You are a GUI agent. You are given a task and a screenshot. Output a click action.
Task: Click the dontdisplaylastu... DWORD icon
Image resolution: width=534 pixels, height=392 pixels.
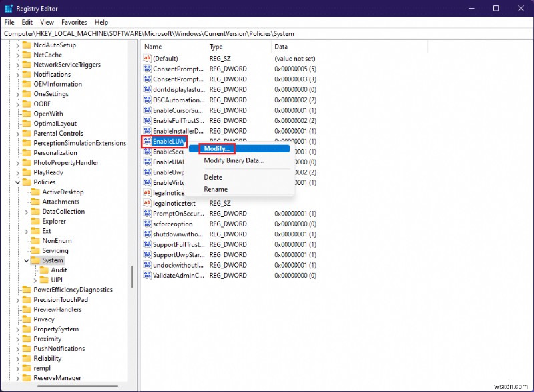[x=147, y=89]
